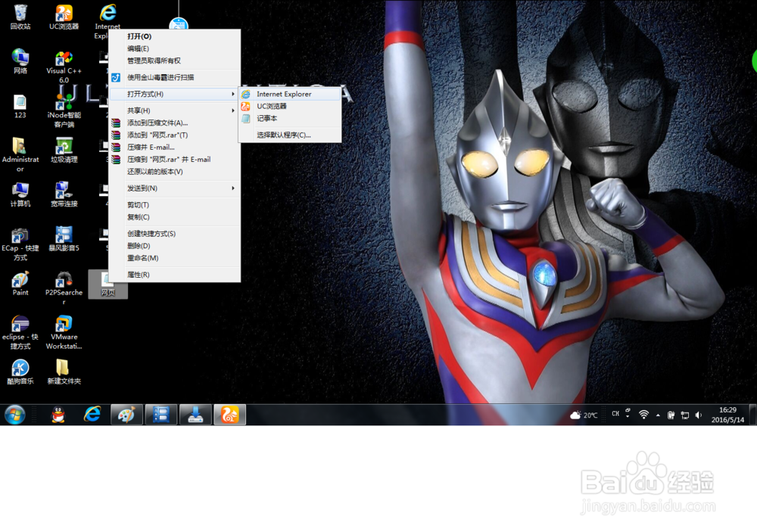Open the 回收站 recycle bin icon
This screenshot has width=757, height=532.
click(x=20, y=17)
